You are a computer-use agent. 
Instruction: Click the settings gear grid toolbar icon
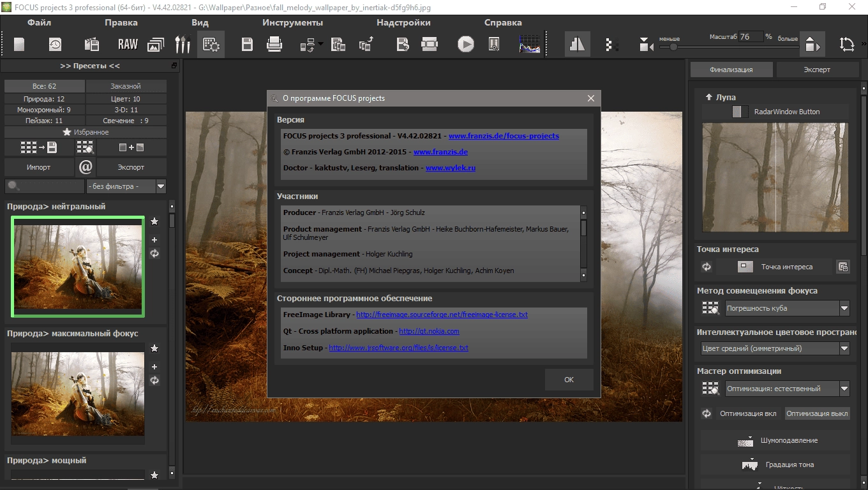click(211, 45)
